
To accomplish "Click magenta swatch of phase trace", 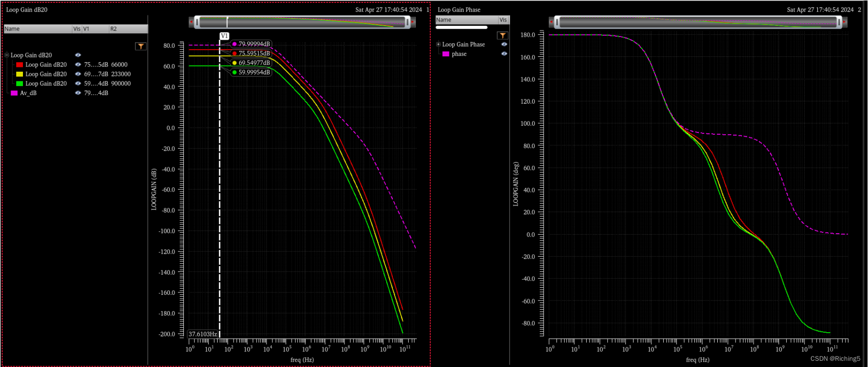I will pyautogui.click(x=446, y=54).
